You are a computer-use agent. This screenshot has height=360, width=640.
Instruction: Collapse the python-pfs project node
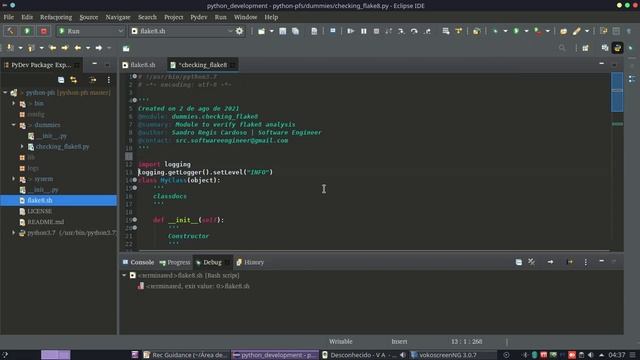(5, 93)
